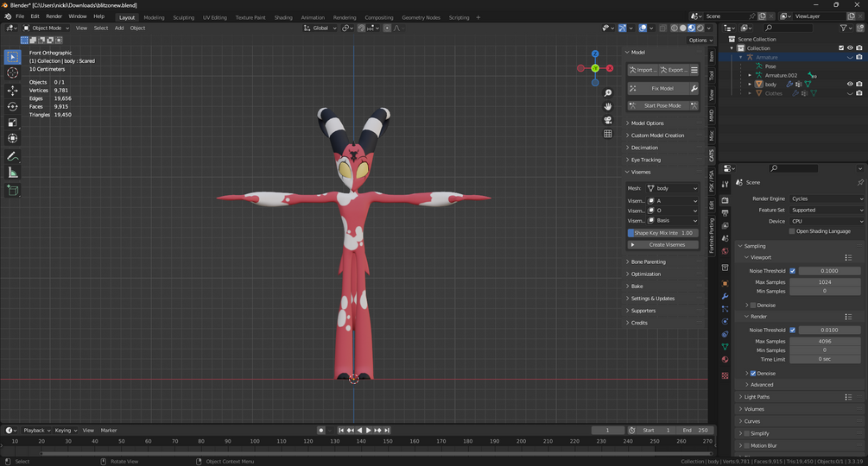Disable Render Noise Threshold checkbox
The width and height of the screenshot is (868, 466).
tap(793, 330)
